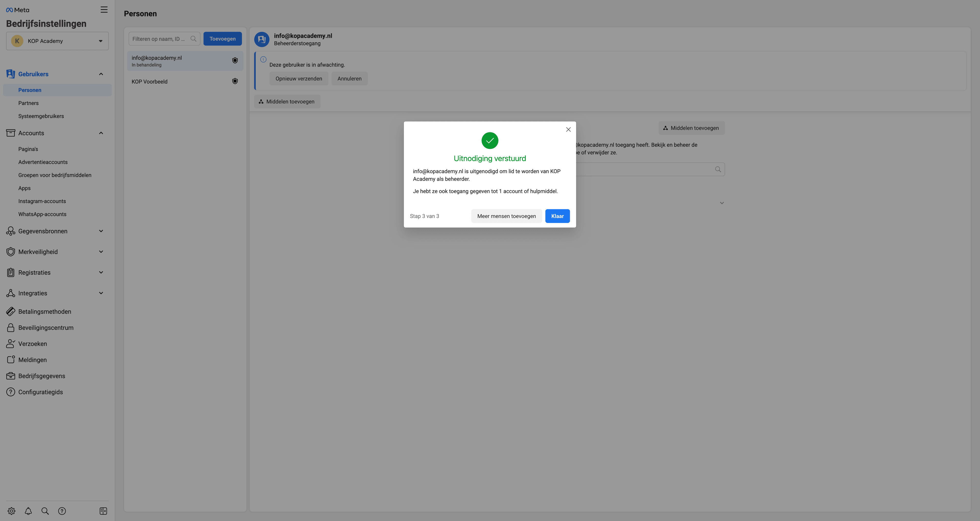Image resolution: width=980 pixels, height=521 pixels.
Task: Expand the chevron in assets panel
Action: [722, 203]
